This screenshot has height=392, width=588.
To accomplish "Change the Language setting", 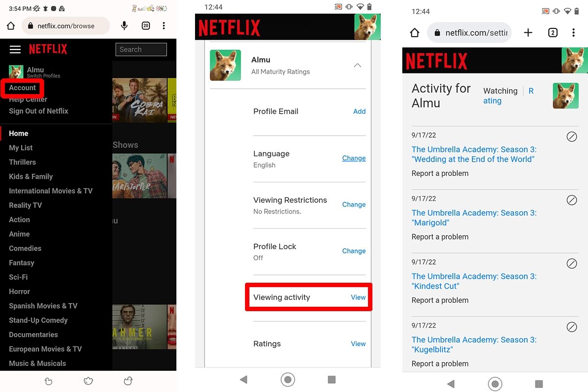I will [x=354, y=158].
